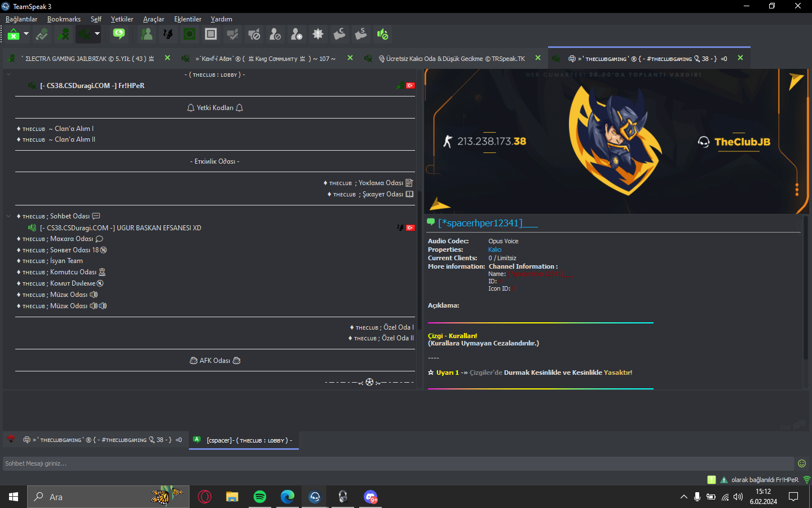Close the ΣLECTRΛ GΛMING server tab
This screenshot has height=508, width=812.
(x=167, y=58)
